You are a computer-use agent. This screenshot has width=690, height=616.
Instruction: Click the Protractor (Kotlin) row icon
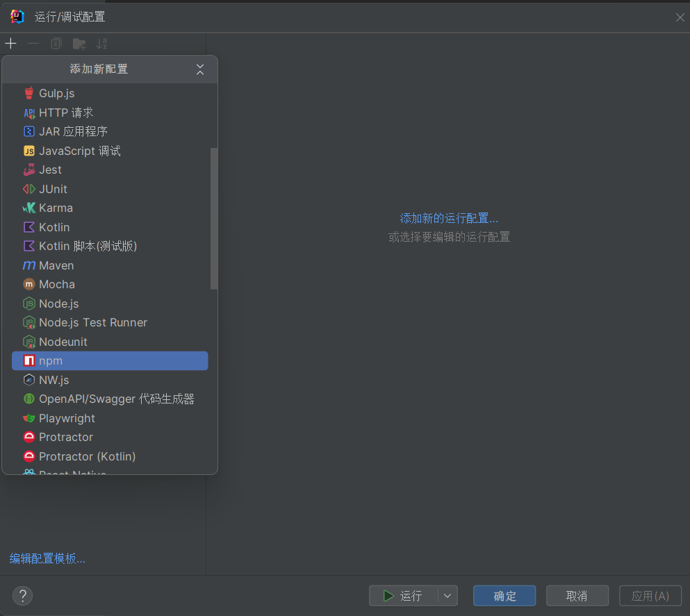29,456
